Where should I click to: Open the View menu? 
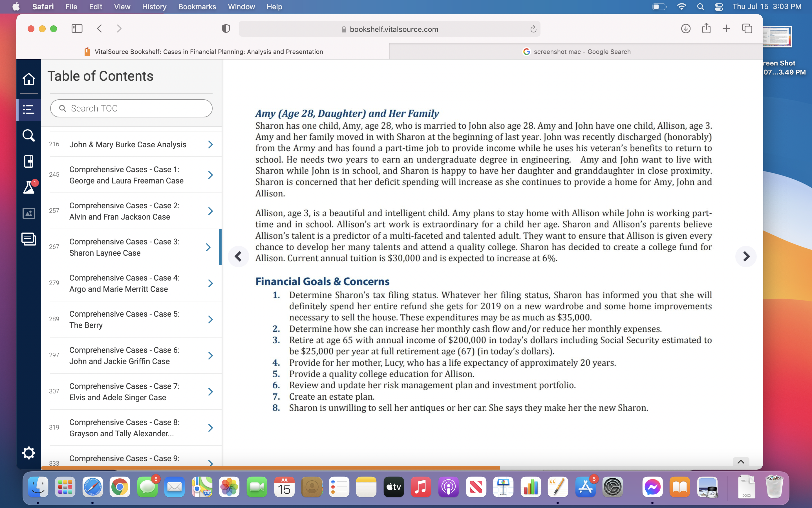pos(122,7)
